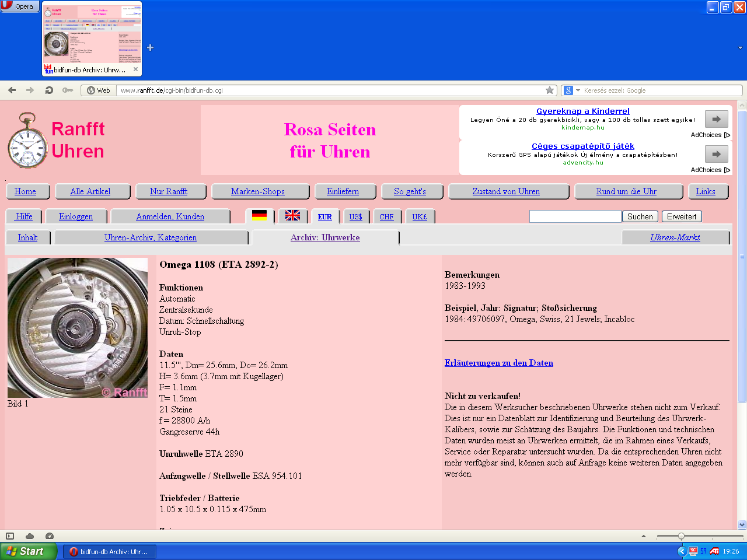Bookmark page with the star icon
This screenshot has width=747, height=560.
[x=550, y=90]
